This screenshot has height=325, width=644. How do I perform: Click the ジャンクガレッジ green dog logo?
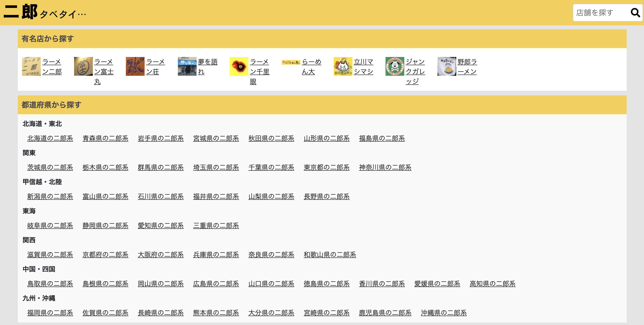395,66
